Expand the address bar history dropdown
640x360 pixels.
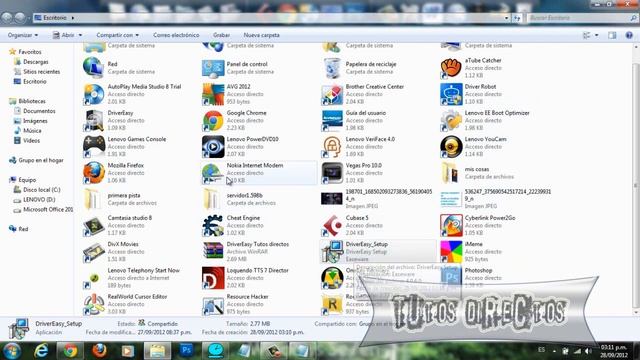[x=507, y=18]
